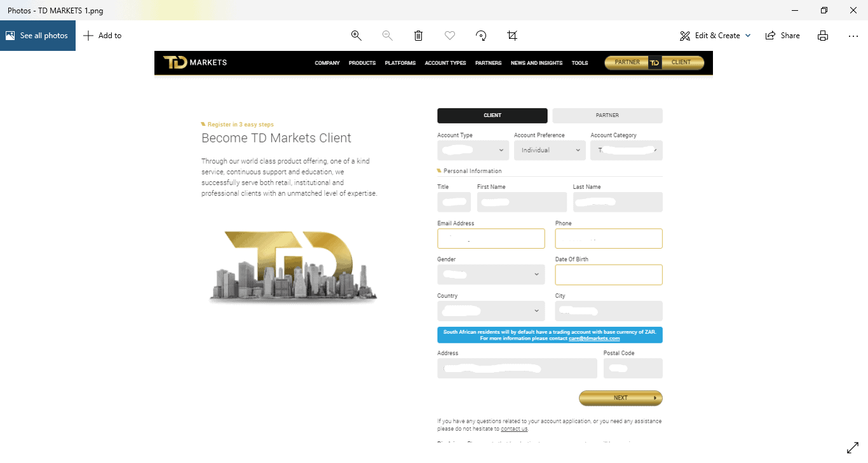Viewport: 868px width, 463px height.
Task: Click the TD emblem between PARTNER and CLIENT
Action: (655, 62)
